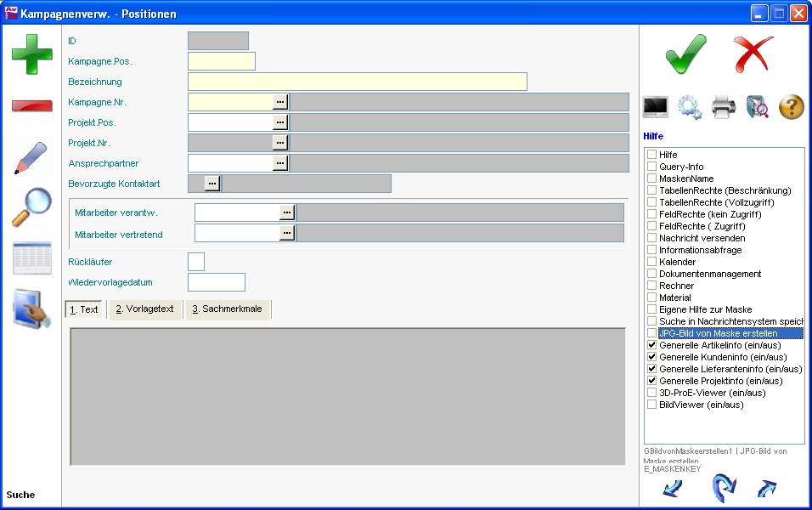
Task: Click the Wiedervorlagedatum date field
Action: pos(216,282)
